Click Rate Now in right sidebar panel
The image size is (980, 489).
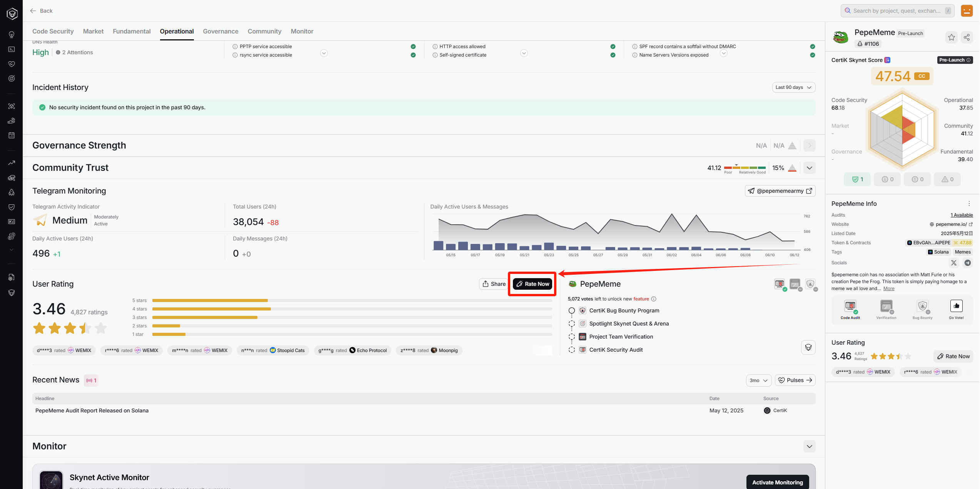[x=953, y=356]
